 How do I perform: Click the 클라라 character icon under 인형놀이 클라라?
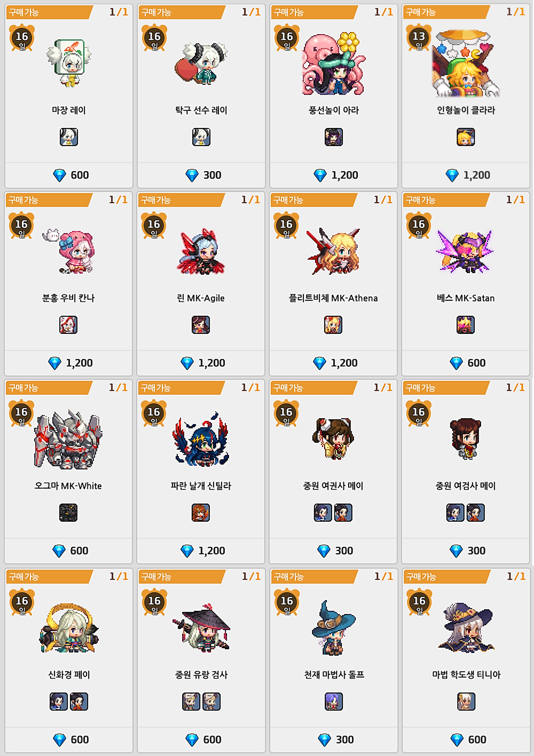point(466,137)
